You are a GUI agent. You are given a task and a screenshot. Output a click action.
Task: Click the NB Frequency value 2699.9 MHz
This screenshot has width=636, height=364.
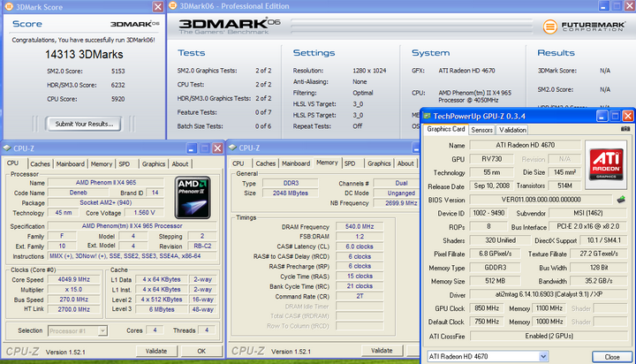pyautogui.click(x=397, y=203)
